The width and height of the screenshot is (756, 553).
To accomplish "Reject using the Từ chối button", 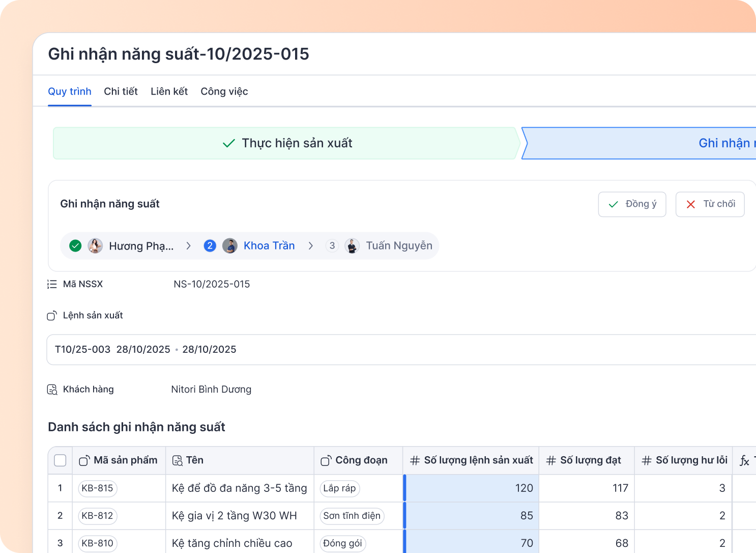I will pyautogui.click(x=710, y=204).
